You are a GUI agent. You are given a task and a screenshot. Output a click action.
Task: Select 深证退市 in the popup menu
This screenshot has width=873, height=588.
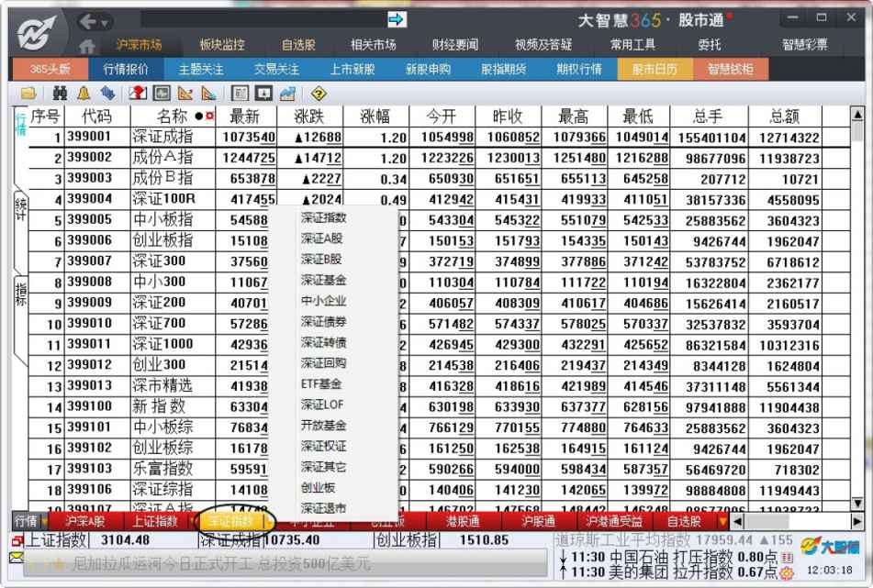pos(323,508)
